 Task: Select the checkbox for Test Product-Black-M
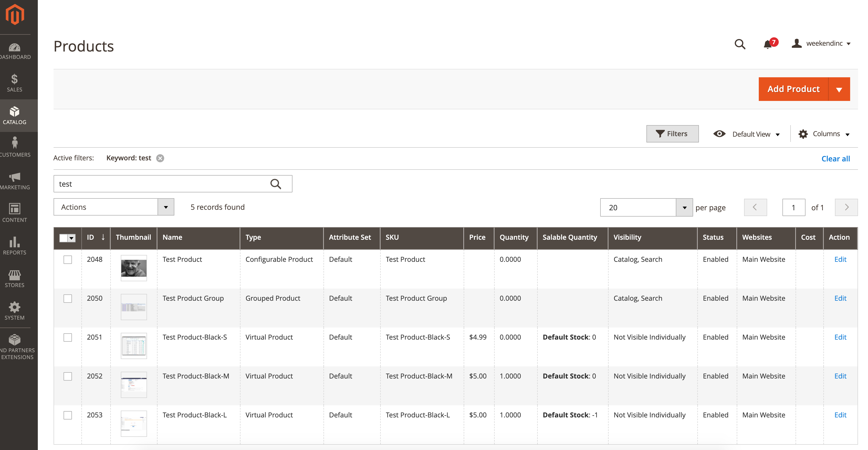pyautogui.click(x=68, y=376)
